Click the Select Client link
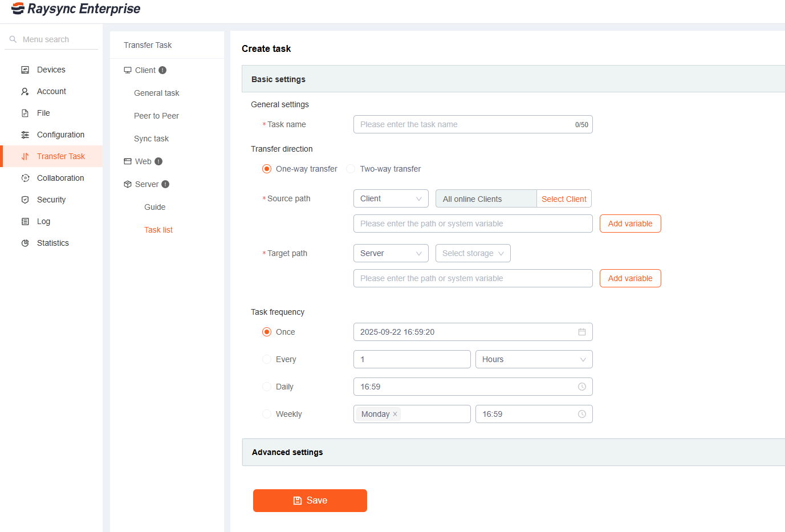The height and width of the screenshot is (532, 785). (564, 199)
